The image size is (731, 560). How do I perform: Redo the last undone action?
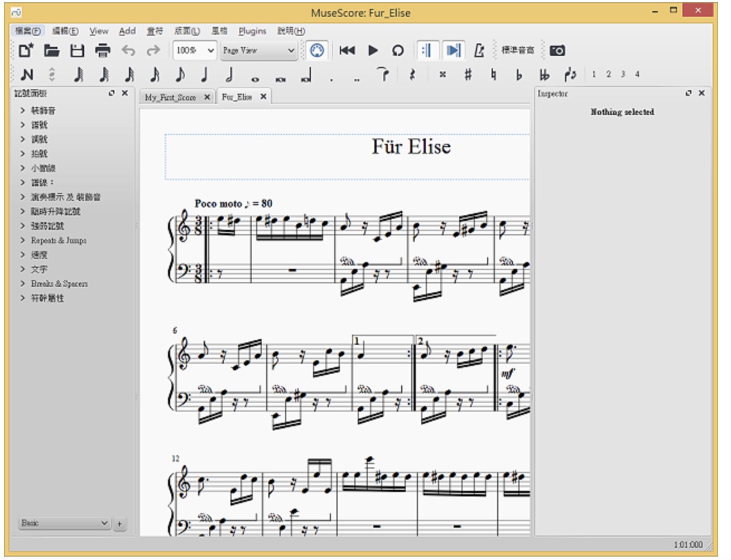tap(153, 51)
